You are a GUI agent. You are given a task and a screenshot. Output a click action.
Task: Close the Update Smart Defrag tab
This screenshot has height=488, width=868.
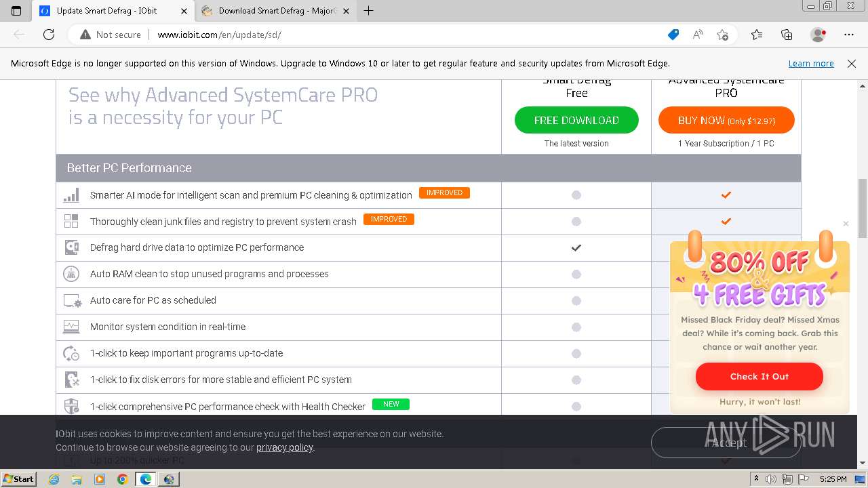click(x=184, y=11)
